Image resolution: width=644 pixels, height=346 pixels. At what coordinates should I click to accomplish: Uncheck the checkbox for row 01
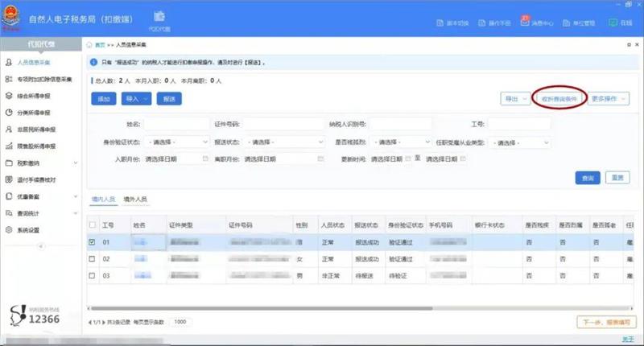tap(92, 241)
